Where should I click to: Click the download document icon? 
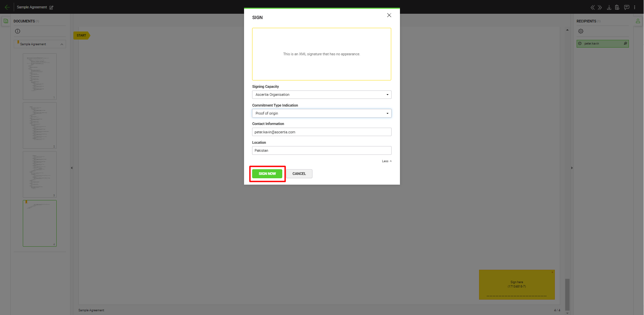609,7
